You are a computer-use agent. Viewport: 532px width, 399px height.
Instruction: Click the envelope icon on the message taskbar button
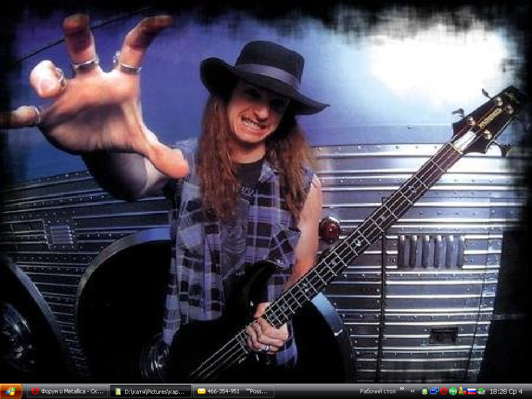pos(201,391)
